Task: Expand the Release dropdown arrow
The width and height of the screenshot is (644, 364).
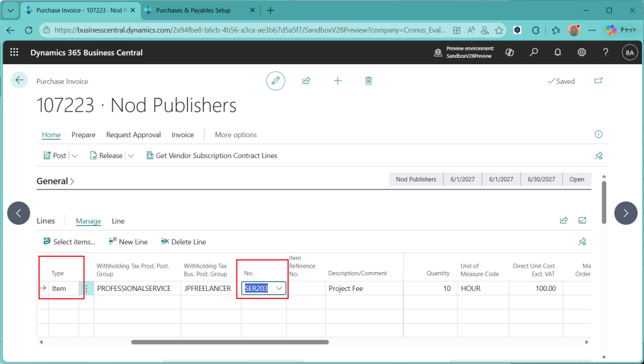Action: pyautogui.click(x=131, y=156)
